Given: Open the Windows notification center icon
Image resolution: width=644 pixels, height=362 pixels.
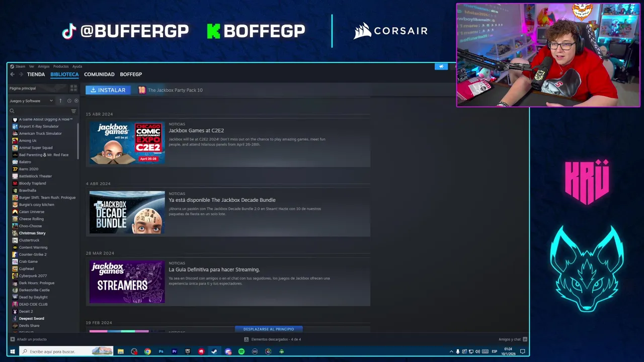Looking at the screenshot, I should pyautogui.click(x=523, y=351).
